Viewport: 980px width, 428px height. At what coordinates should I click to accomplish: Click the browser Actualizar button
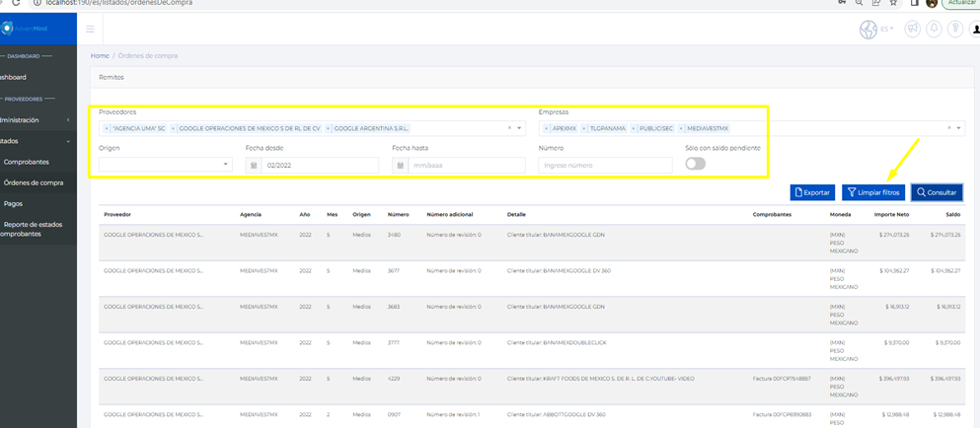tap(962, 3)
